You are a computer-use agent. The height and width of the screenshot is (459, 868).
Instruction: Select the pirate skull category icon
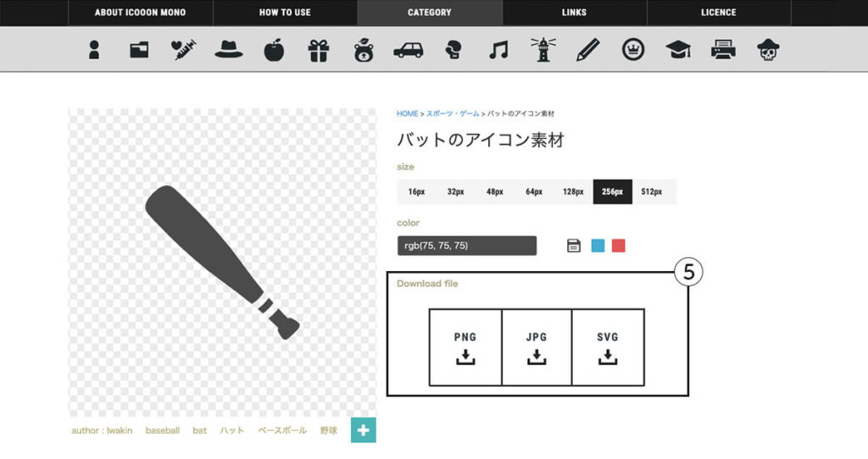[768, 50]
